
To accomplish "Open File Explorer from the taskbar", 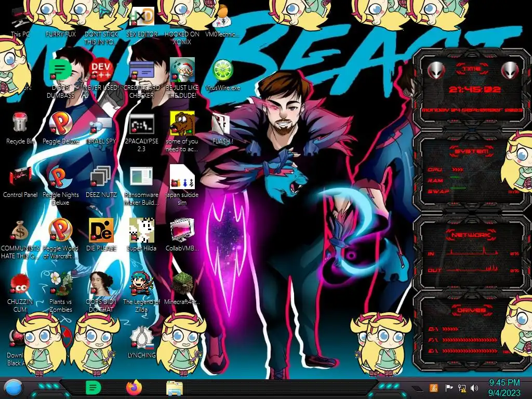I will [175, 388].
